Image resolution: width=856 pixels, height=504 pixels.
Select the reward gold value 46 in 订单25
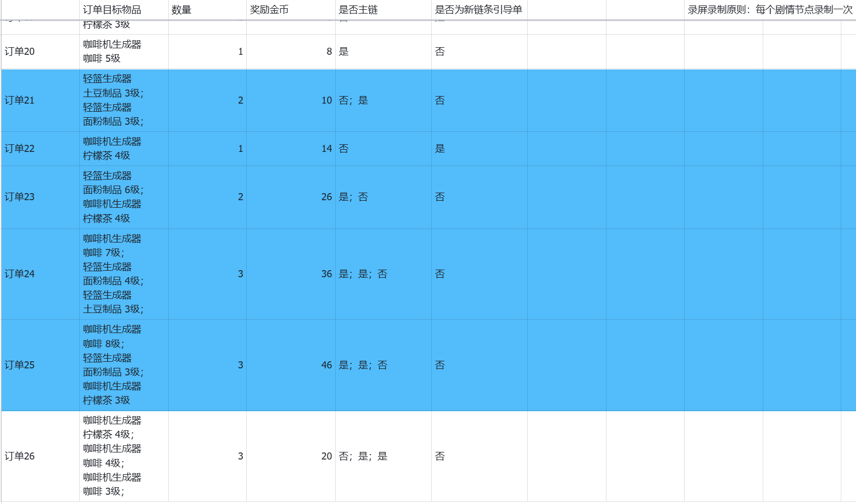(291, 365)
